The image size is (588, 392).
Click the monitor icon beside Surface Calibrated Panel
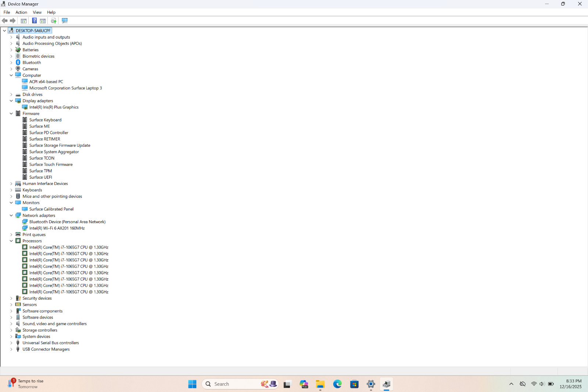point(25,209)
